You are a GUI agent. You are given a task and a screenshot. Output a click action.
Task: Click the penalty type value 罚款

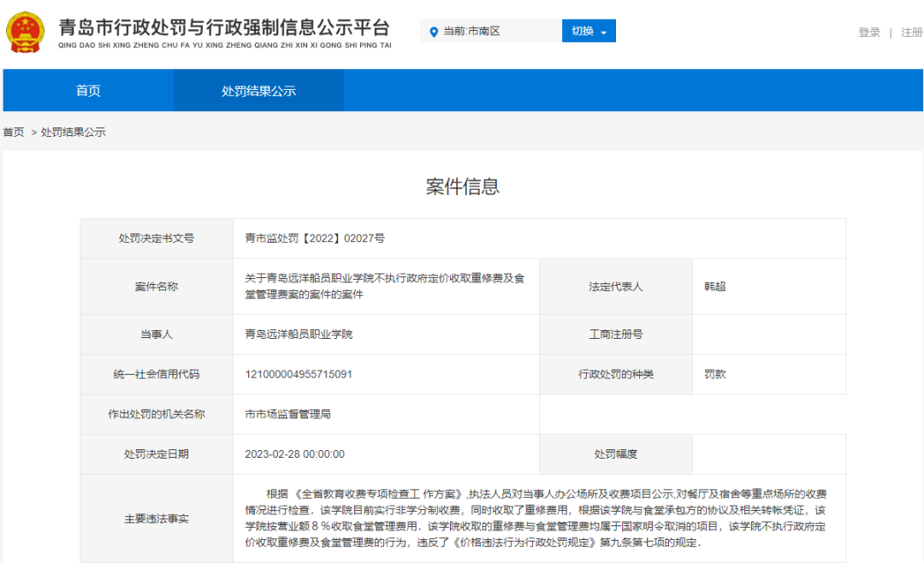[x=714, y=375]
